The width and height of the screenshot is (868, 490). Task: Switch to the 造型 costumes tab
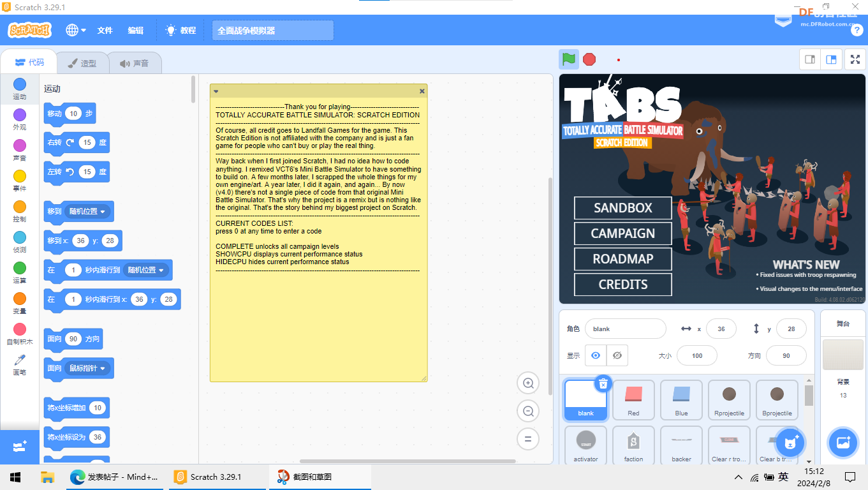coord(82,63)
